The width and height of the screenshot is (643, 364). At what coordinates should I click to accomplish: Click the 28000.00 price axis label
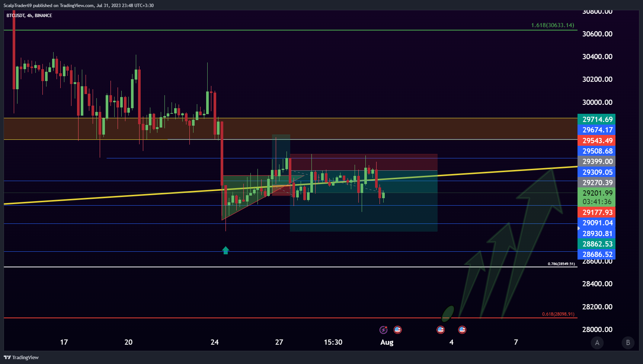point(597,329)
